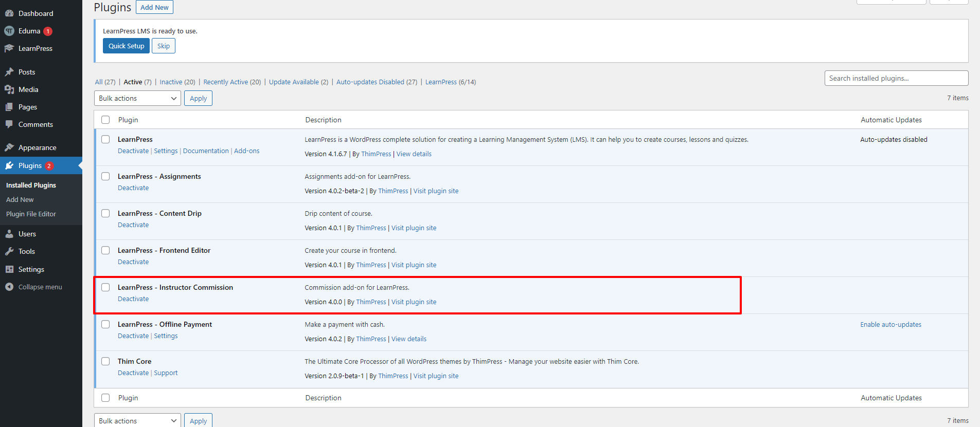Viewport: 980px width, 427px height.
Task: Check the LearnPress - Content Drip checkbox
Action: click(x=105, y=213)
